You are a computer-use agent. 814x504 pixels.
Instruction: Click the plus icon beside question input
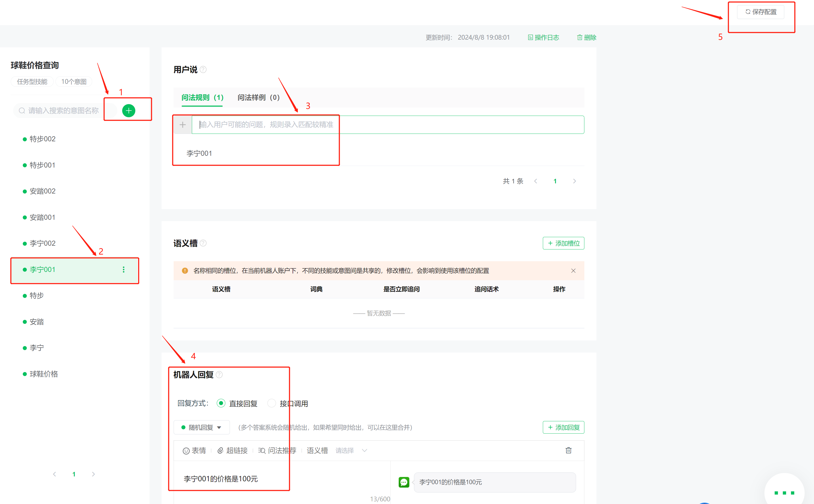pyautogui.click(x=182, y=125)
